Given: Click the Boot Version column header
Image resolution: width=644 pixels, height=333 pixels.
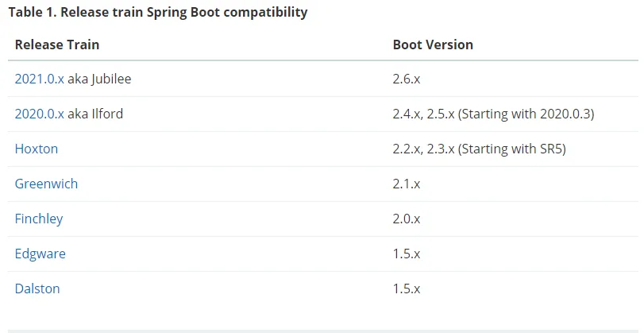Looking at the screenshot, I should click(433, 45).
